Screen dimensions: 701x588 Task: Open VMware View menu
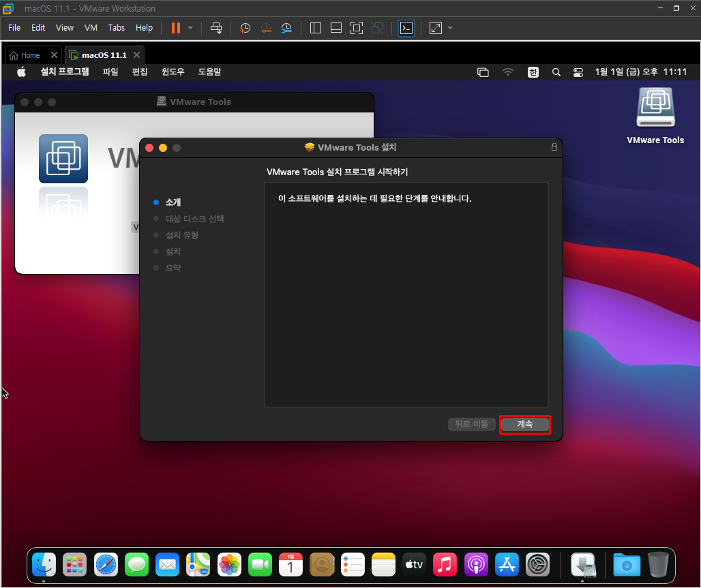[64, 28]
